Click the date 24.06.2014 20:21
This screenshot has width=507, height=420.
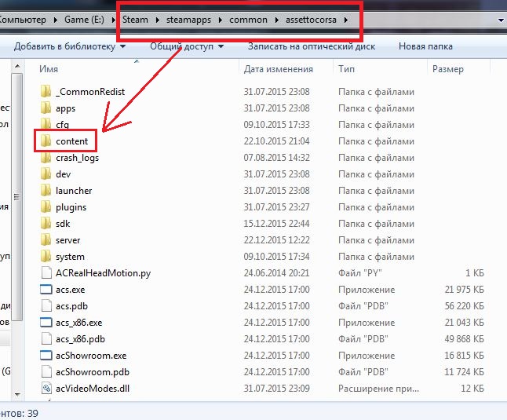point(276,273)
